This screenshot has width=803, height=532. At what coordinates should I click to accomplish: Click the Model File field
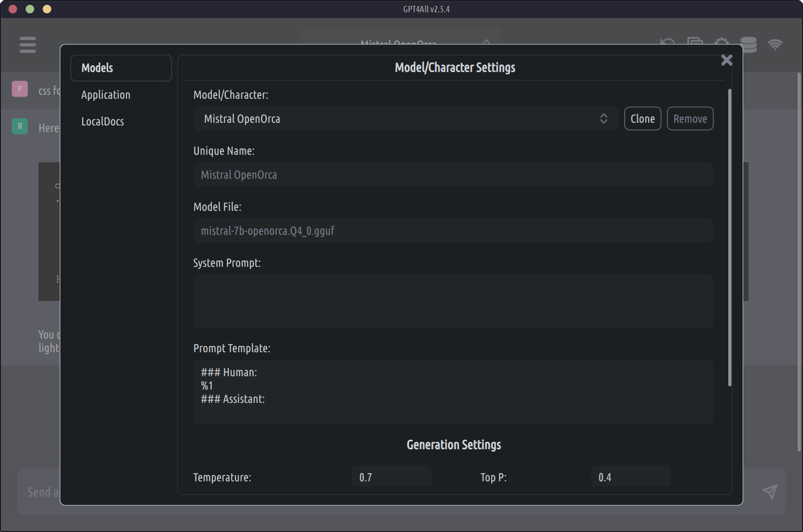453,231
